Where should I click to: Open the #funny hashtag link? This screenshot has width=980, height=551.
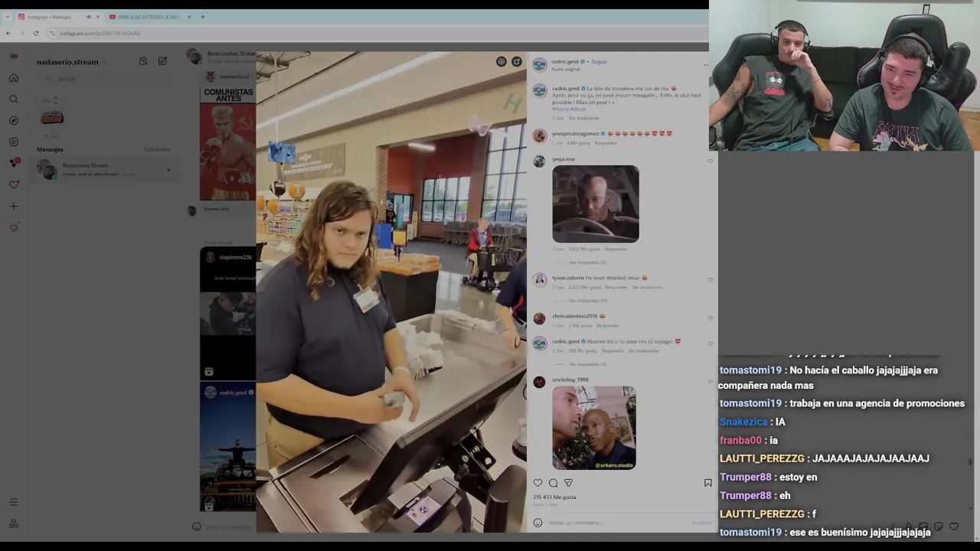[560, 109]
